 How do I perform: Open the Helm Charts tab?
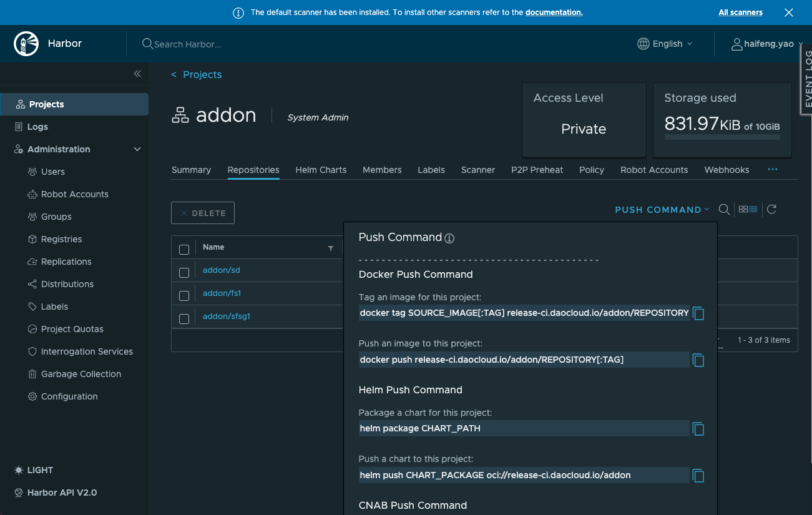pyautogui.click(x=321, y=170)
